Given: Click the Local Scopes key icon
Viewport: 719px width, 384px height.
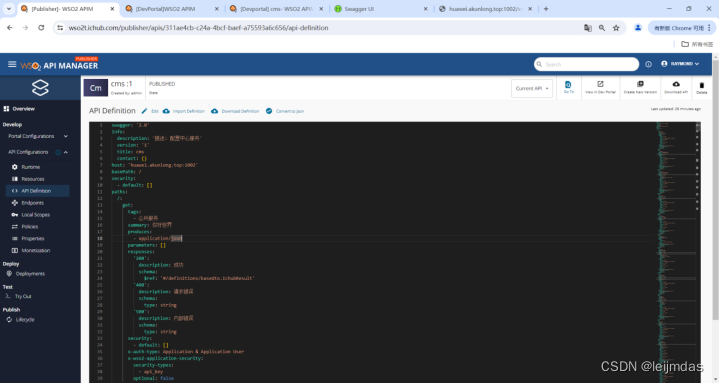Looking at the screenshot, I should [x=15, y=215].
